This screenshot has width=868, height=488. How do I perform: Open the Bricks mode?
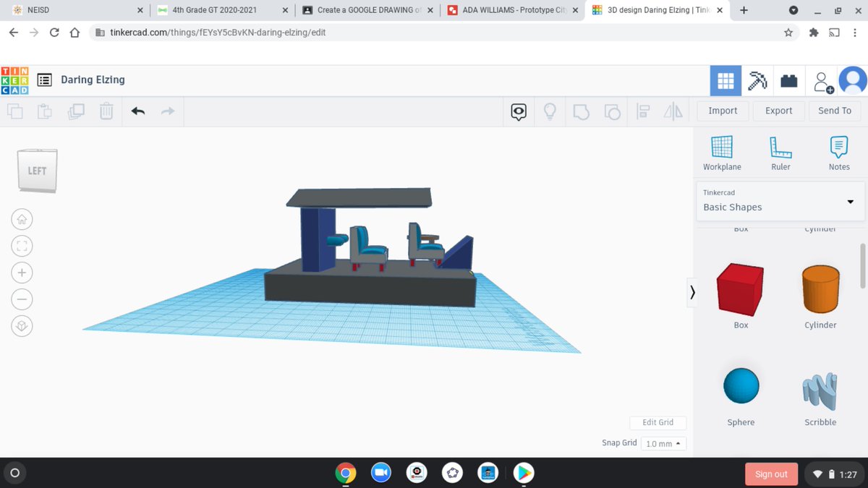tap(789, 81)
